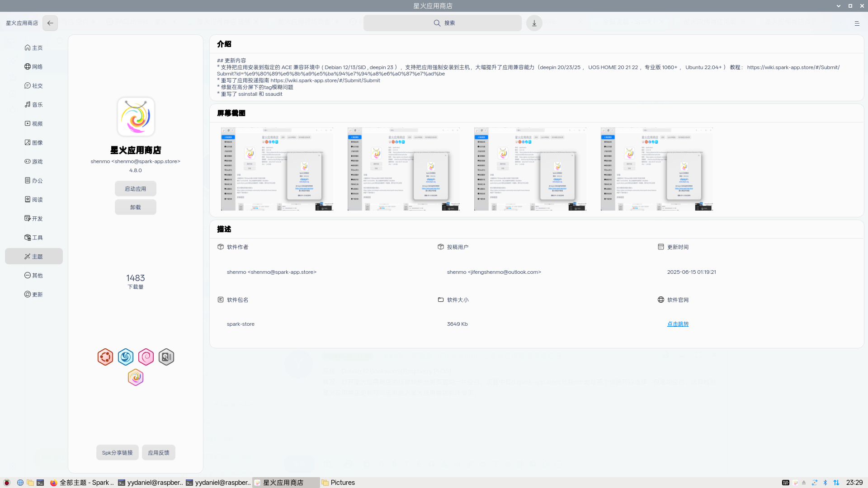Click the eject media tray icon
The image size is (868, 488).
[804, 483]
